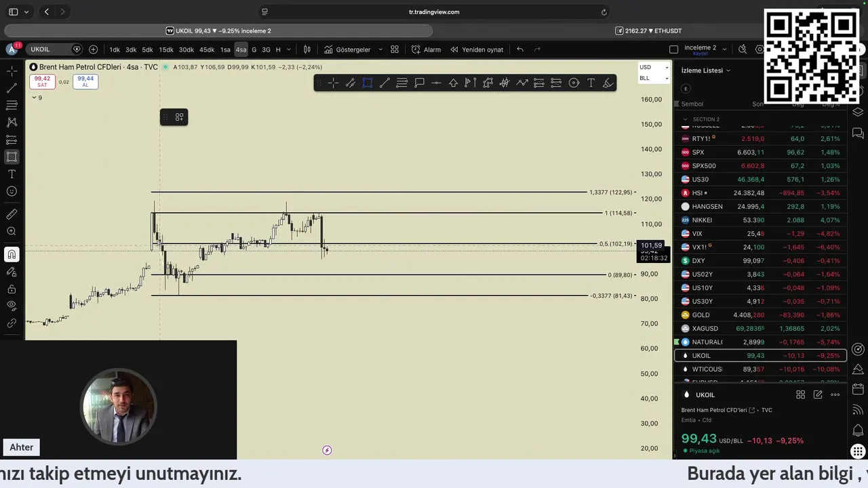Image resolution: width=868 pixels, height=488 pixels.
Task: Open the chart candle style selector
Action: (x=307, y=49)
